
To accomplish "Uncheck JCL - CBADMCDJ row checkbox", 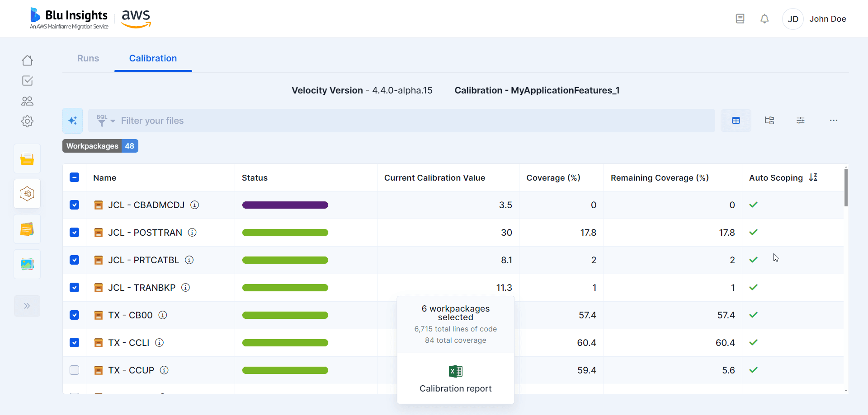I will click(75, 205).
